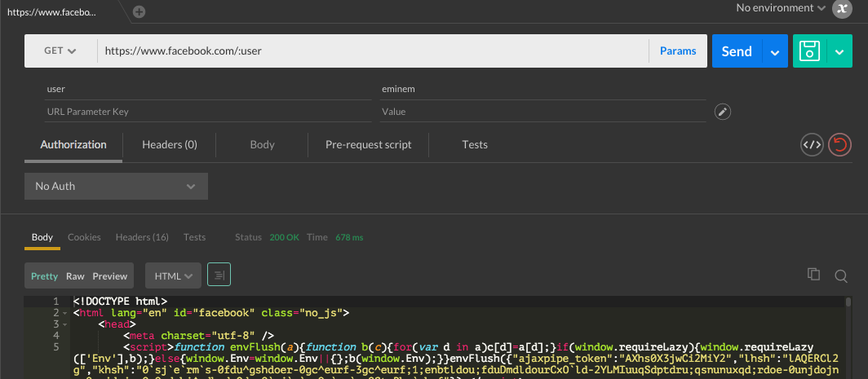Toggle the Params panel

678,51
